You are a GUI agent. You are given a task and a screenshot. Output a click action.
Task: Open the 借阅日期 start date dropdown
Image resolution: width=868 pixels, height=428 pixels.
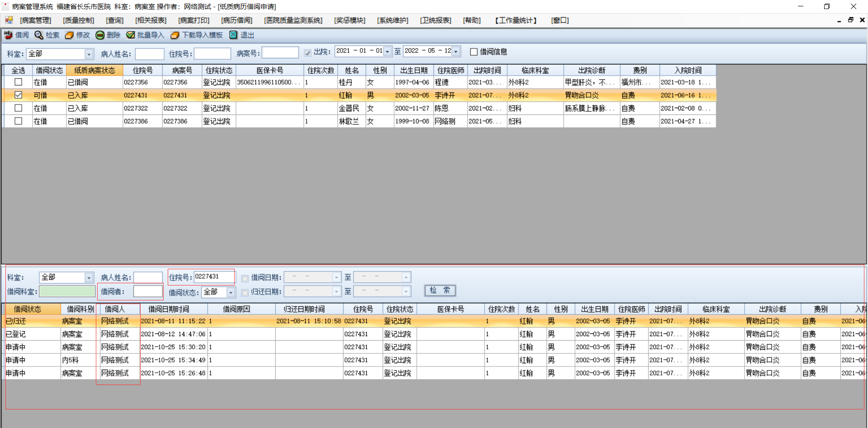[x=336, y=277]
